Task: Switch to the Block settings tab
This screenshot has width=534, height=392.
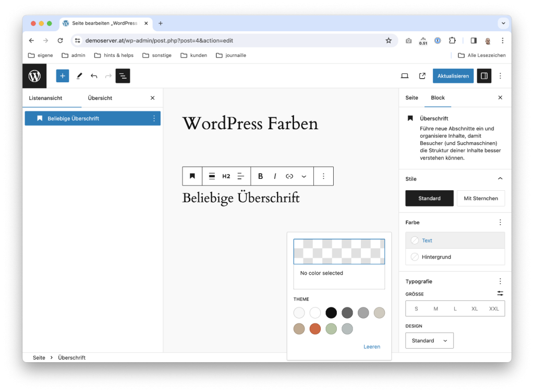Action: [438, 97]
